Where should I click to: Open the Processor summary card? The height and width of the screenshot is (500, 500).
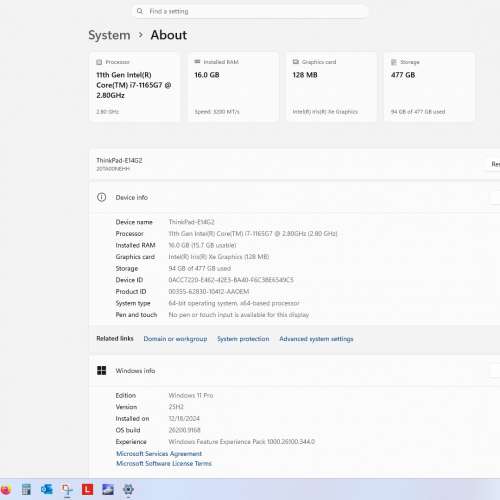135,87
